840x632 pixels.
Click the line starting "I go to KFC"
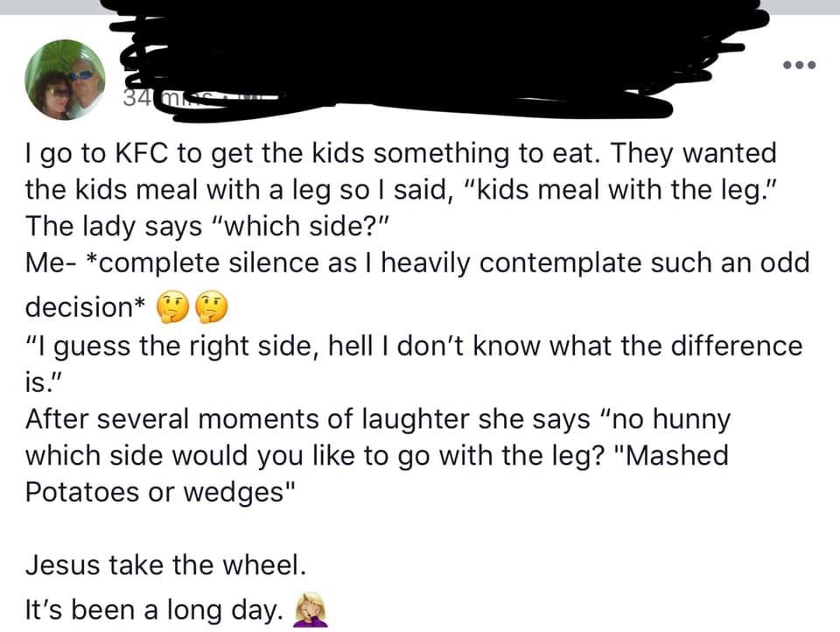pyautogui.click(x=401, y=153)
